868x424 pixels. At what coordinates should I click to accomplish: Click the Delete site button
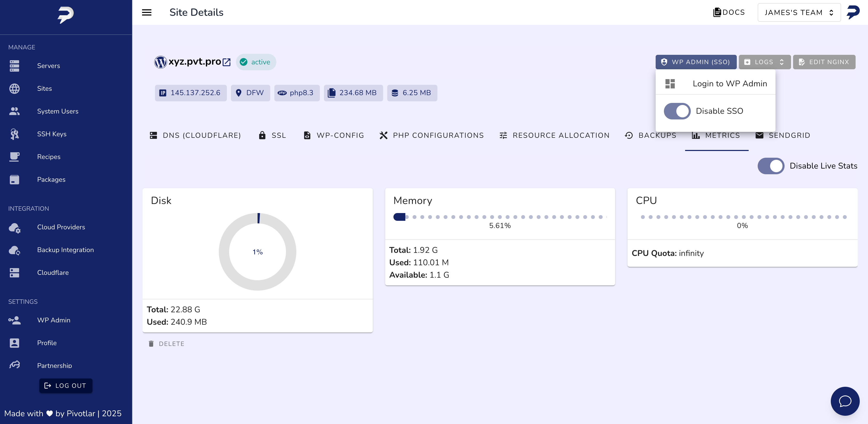(166, 344)
